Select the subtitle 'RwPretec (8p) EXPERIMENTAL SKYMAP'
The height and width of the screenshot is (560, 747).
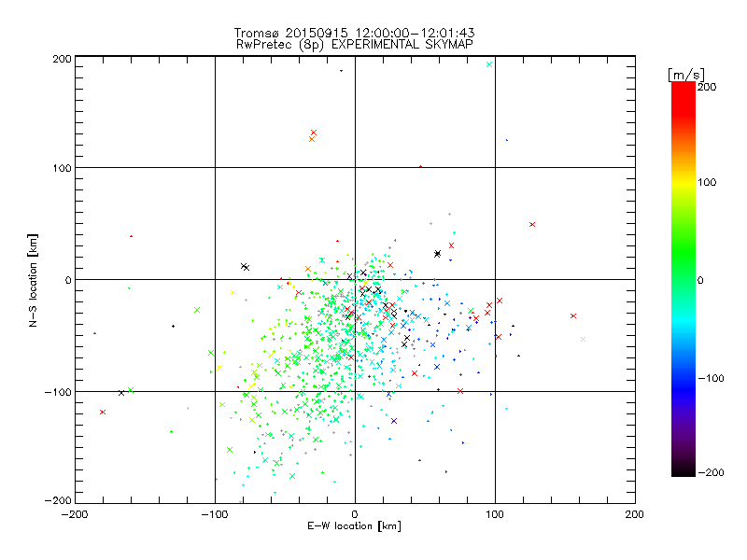click(x=355, y=44)
